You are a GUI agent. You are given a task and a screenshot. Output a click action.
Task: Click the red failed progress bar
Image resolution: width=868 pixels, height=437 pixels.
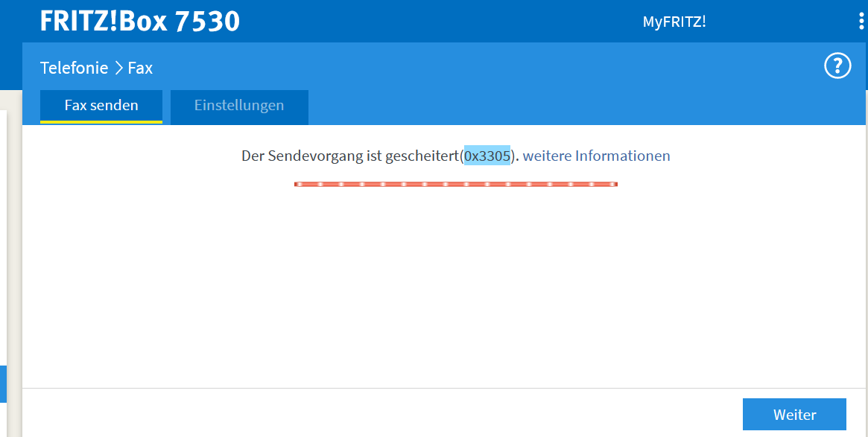pos(455,184)
